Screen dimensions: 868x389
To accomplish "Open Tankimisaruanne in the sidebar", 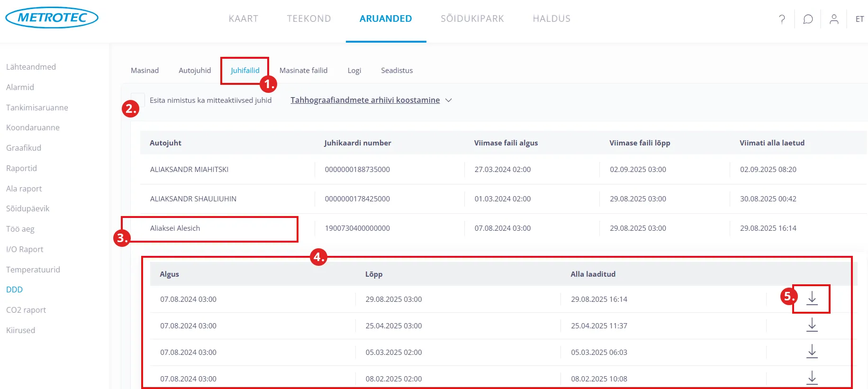I will pyautogui.click(x=37, y=108).
